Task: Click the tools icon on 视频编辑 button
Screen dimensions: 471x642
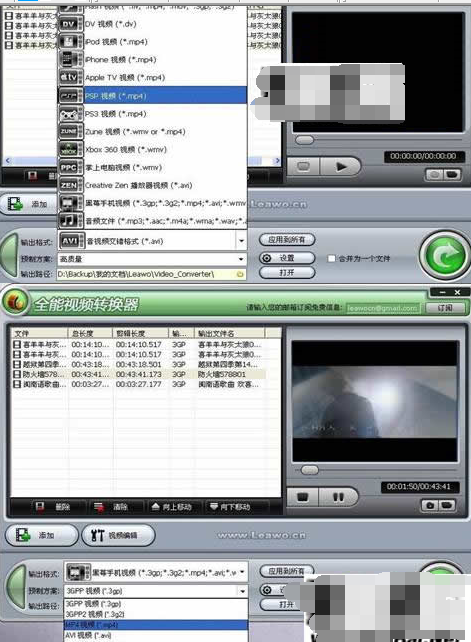Action: 97,535
